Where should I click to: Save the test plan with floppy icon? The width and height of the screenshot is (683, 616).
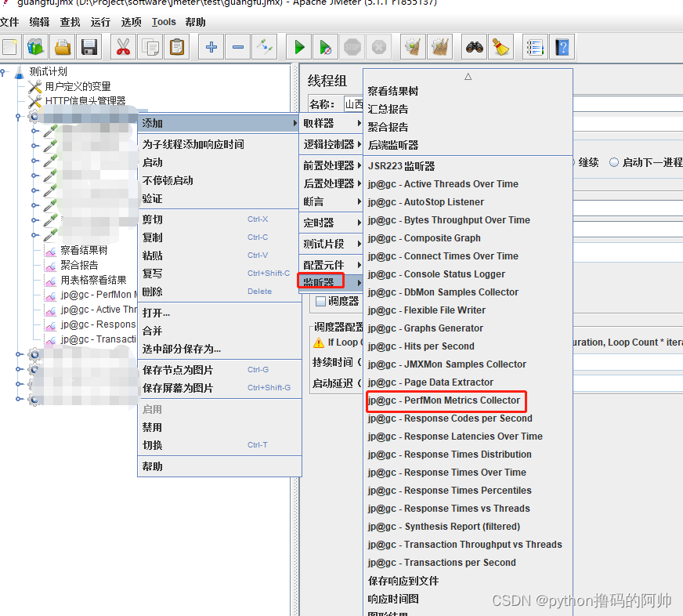point(89,47)
